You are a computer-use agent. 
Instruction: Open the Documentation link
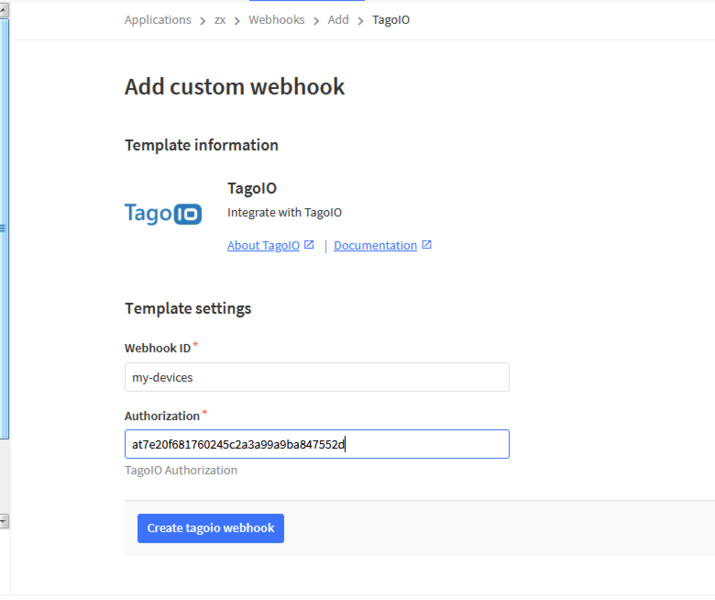point(375,245)
